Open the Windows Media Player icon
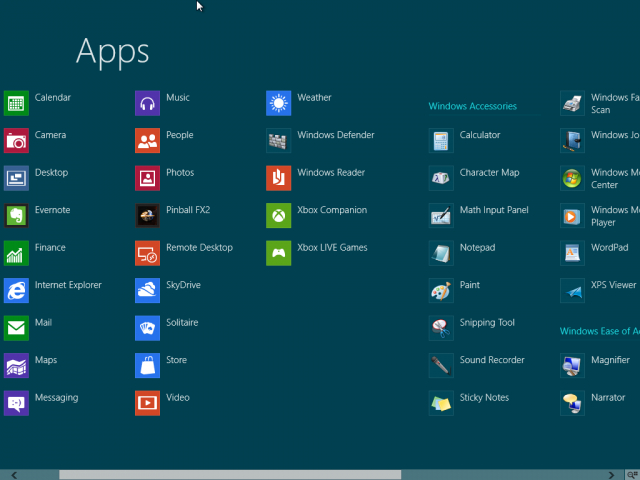The height and width of the screenshot is (480, 640). click(572, 216)
